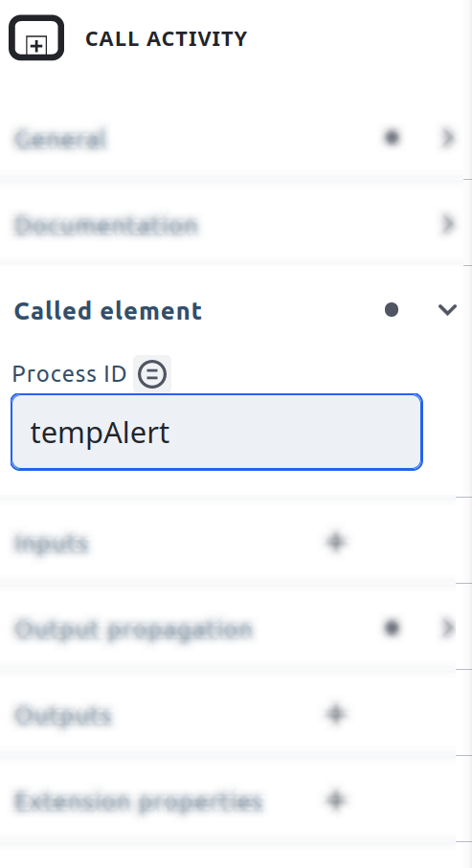The image size is (472, 868).
Task: Expand the Documentation section chevron
Action: [447, 224]
